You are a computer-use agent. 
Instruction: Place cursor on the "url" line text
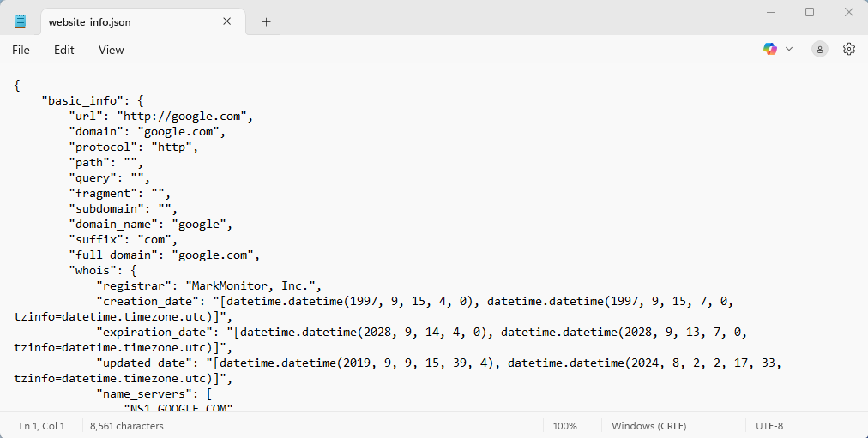tap(163, 117)
